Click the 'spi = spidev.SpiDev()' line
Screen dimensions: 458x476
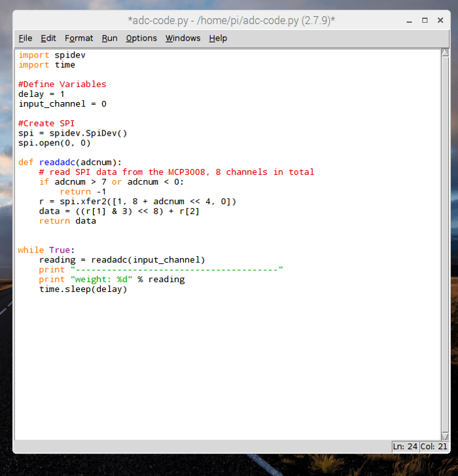pyautogui.click(x=73, y=133)
